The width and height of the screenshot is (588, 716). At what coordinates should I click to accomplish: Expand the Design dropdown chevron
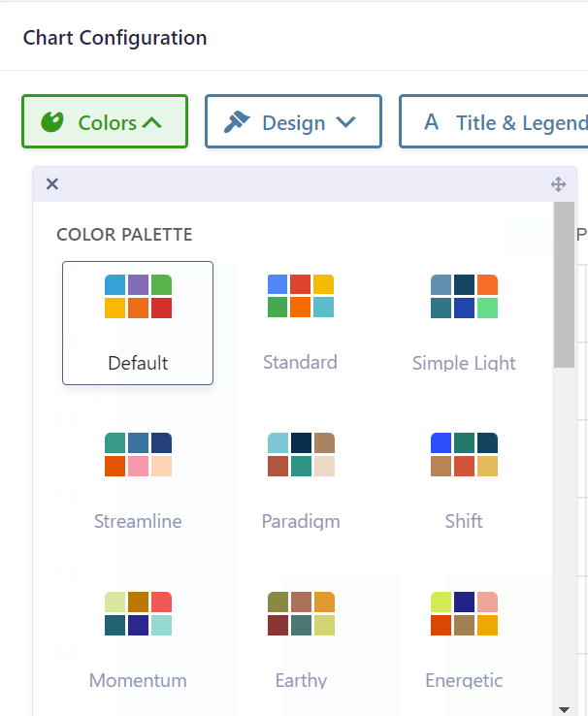point(345,122)
